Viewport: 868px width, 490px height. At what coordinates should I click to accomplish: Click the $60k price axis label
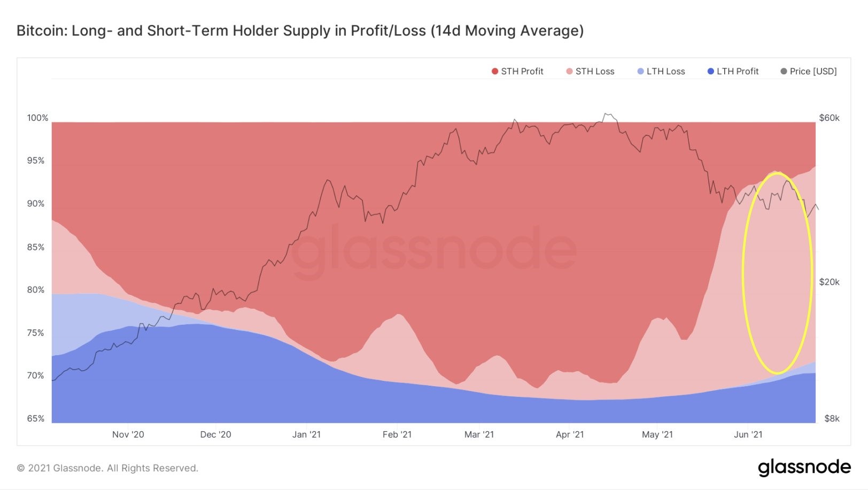[829, 118]
